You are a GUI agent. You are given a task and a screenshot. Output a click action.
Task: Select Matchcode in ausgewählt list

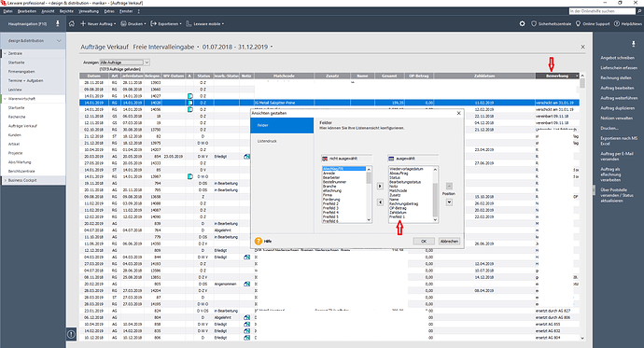[399, 191]
